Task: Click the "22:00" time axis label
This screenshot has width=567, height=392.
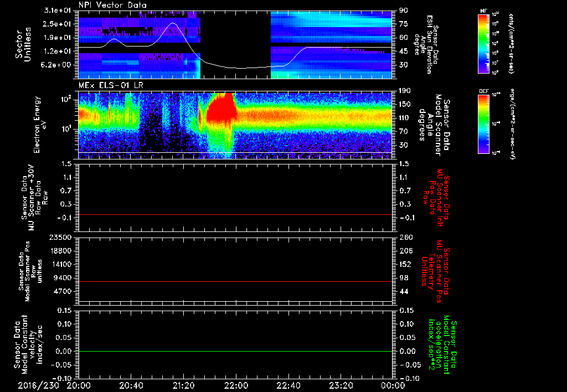Action: pyautogui.click(x=236, y=385)
